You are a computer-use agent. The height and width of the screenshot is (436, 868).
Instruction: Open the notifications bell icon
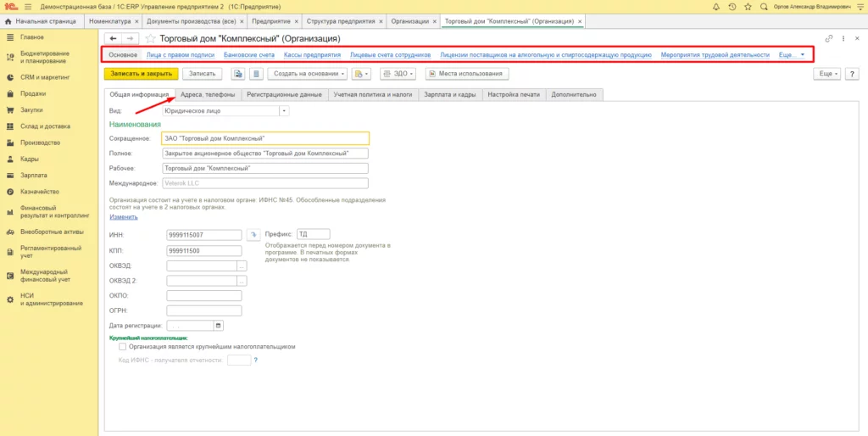point(716,7)
